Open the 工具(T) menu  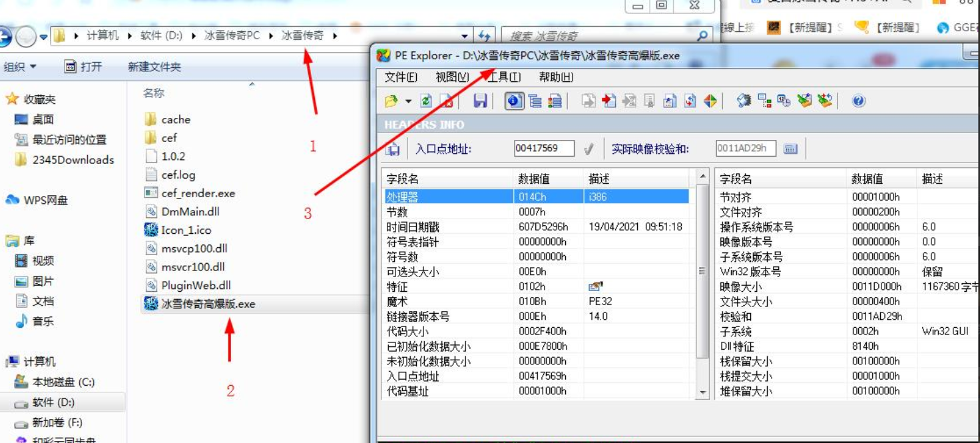point(505,77)
